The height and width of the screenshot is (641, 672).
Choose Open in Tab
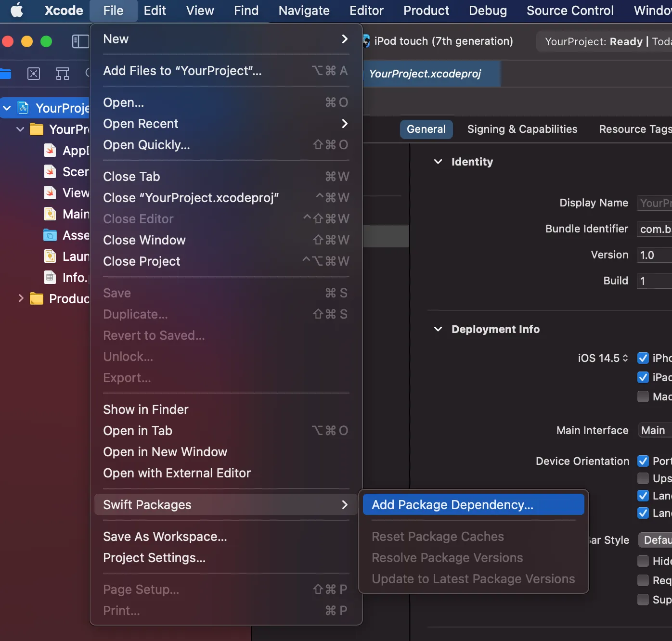[x=226, y=431]
